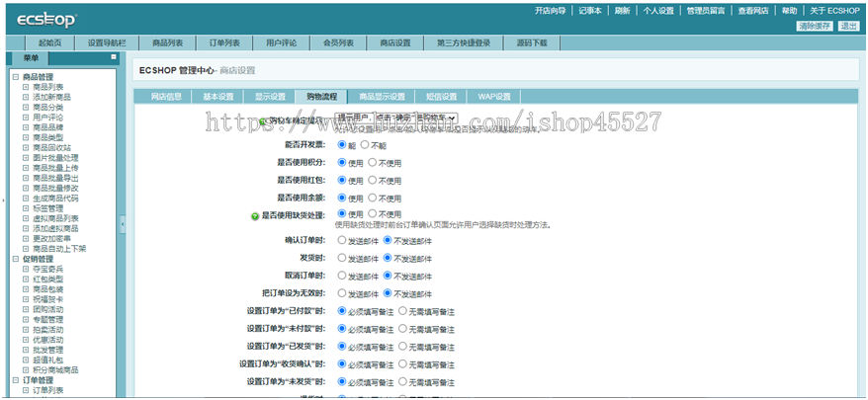868x400 pixels.
Task: Select 不使用 for 是否使用缺货处理
Action: pyautogui.click(x=372, y=213)
